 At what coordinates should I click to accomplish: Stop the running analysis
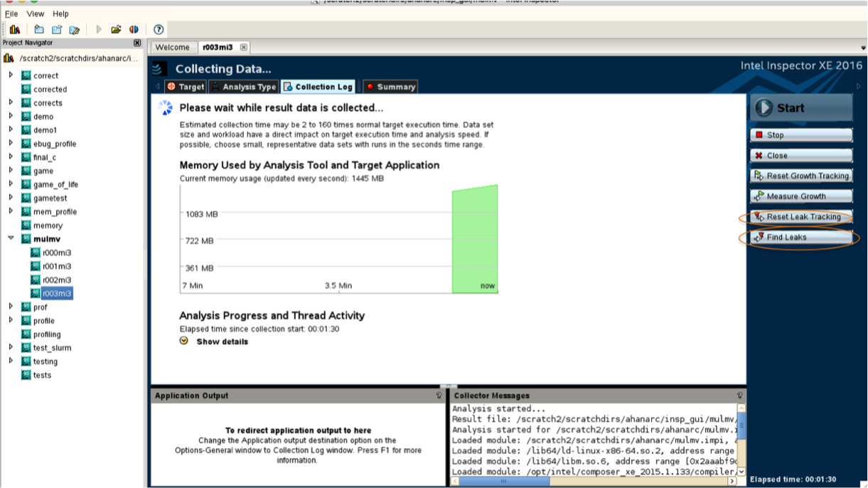pos(800,134)
